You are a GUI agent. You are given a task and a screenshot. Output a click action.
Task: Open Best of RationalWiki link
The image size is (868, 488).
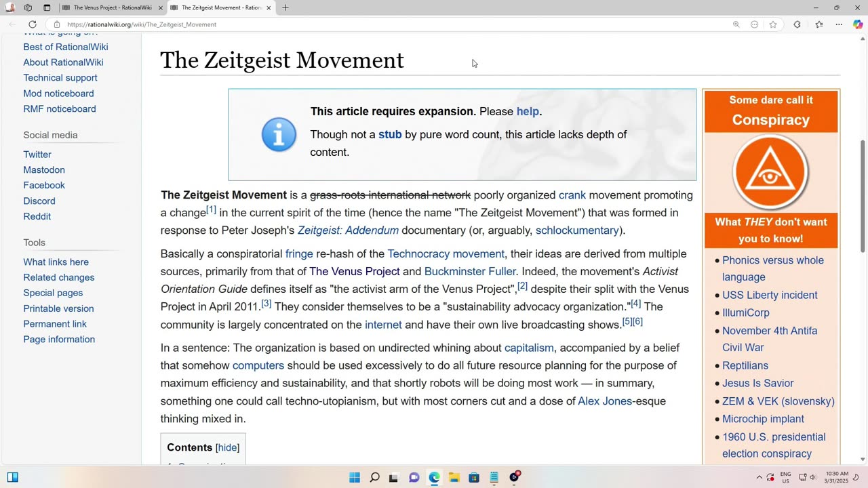[66, 47]
